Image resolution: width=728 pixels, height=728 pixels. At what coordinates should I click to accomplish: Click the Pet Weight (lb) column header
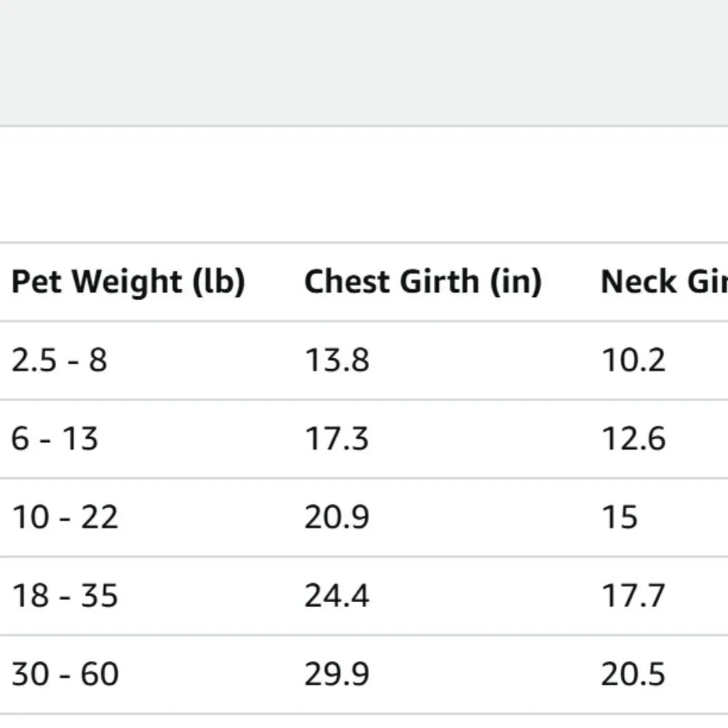128,281
